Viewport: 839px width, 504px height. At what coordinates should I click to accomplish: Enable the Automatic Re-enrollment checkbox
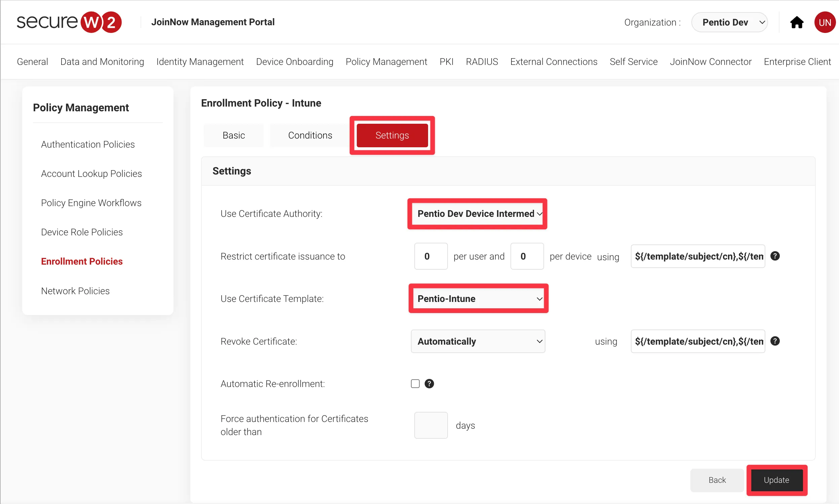[415, 384]
